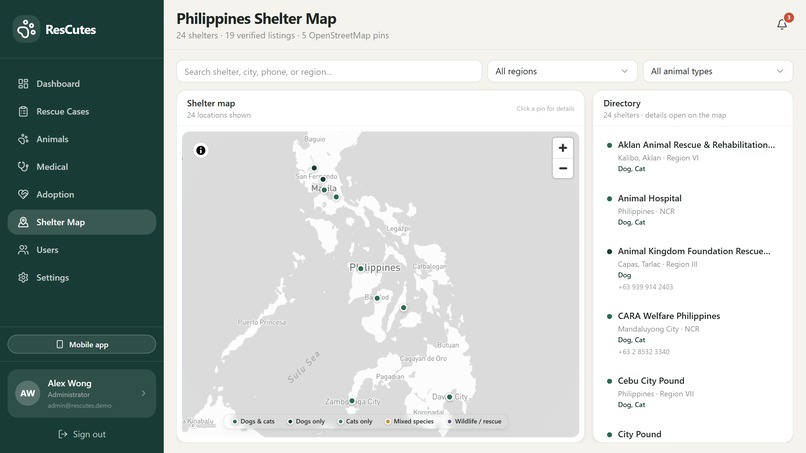
Task: Click the map pin on Philippines label
Action: [x=361, y=268]
